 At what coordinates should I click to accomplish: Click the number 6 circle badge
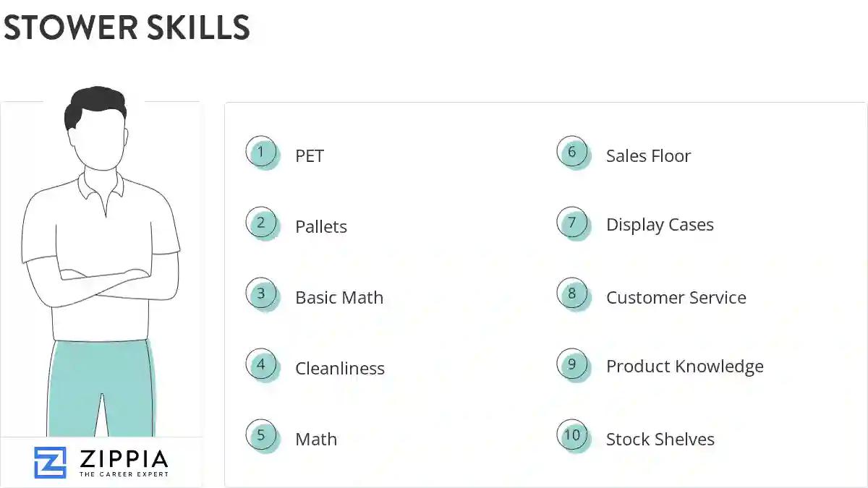[x=572, y=153]
